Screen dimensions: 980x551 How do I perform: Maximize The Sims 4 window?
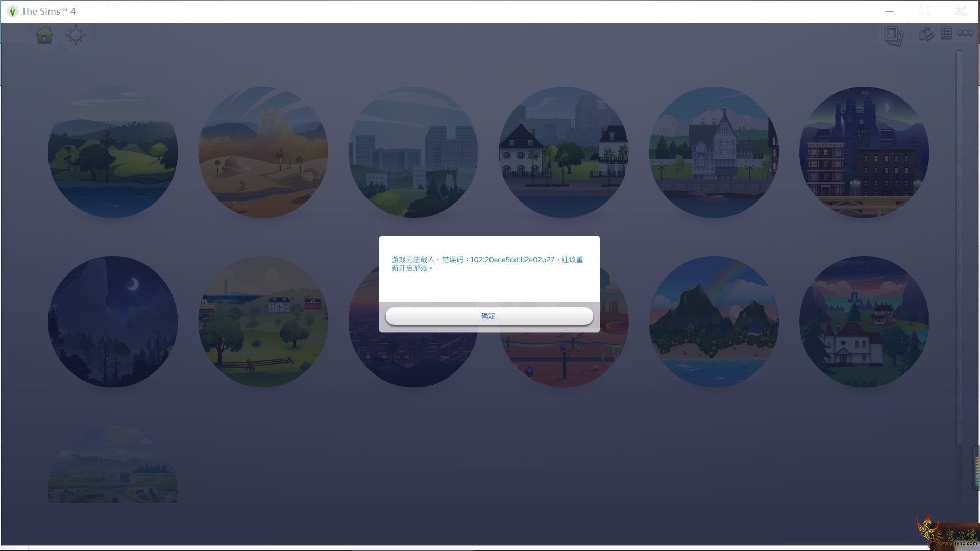(x=924, y=11)
